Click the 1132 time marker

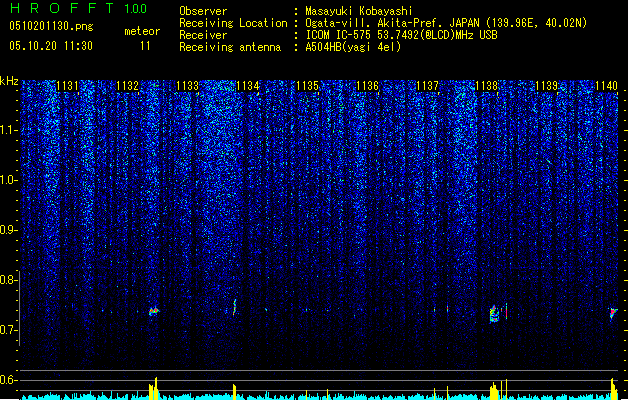point(127,86)
